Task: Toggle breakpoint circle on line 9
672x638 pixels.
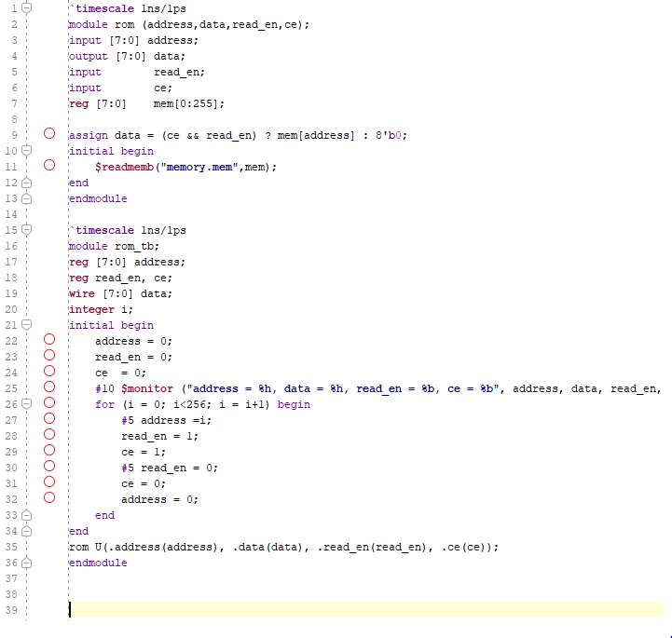Action: (x=49, y=133)
